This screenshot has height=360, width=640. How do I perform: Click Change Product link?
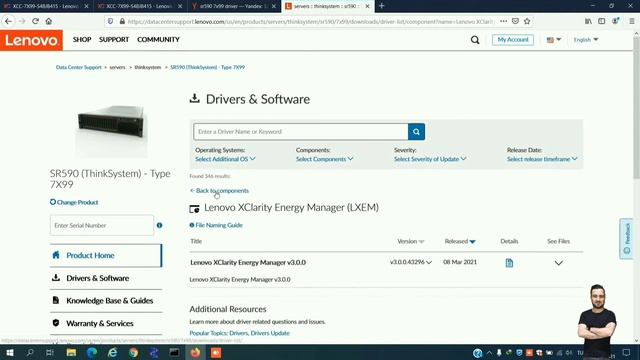point(74,202)
